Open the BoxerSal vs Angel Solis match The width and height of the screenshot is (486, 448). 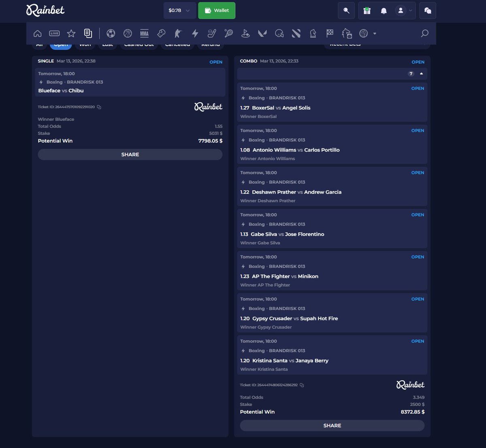281,108
